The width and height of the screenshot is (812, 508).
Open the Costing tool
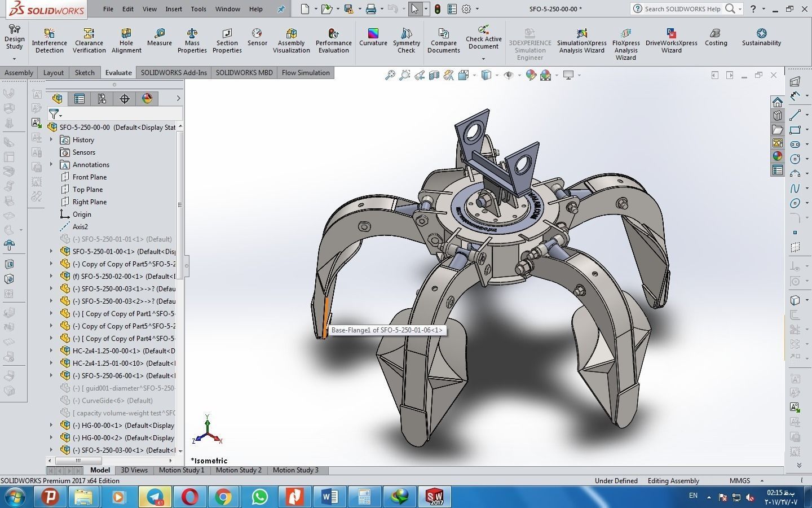[716, 37]
